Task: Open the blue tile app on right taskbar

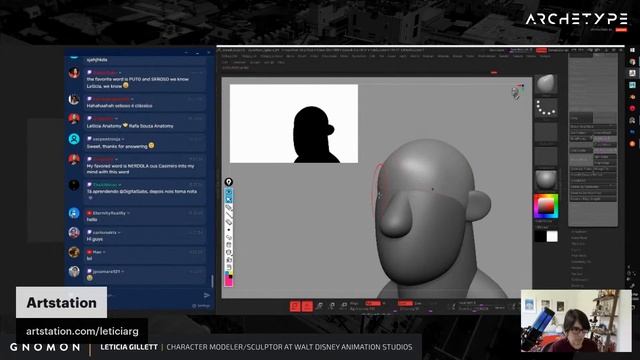Action: (x=632, y=85)
